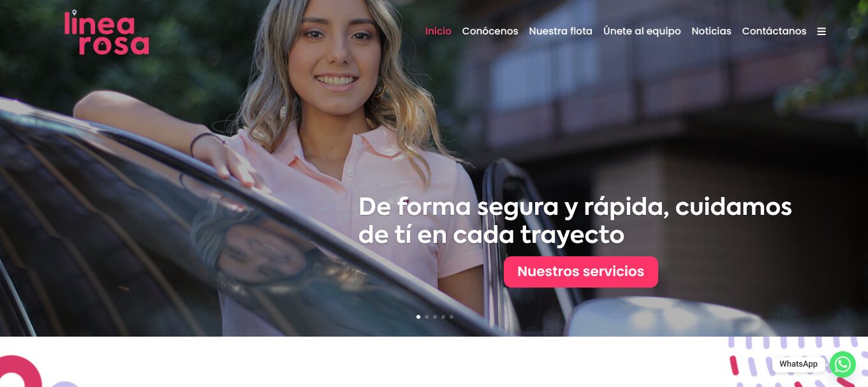The width and height of the screenshot is (868, 387).
Task: Open Nuestra flota menu item
Action: 561,31
